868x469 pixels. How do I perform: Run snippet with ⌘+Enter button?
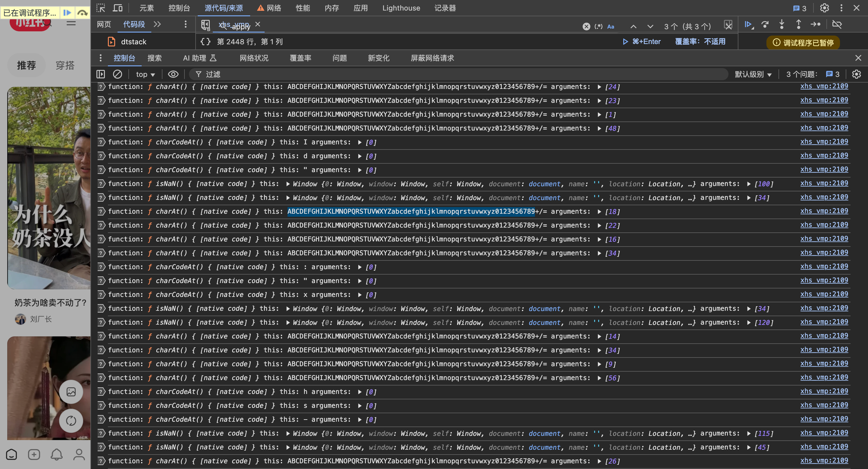coord(641,41)
